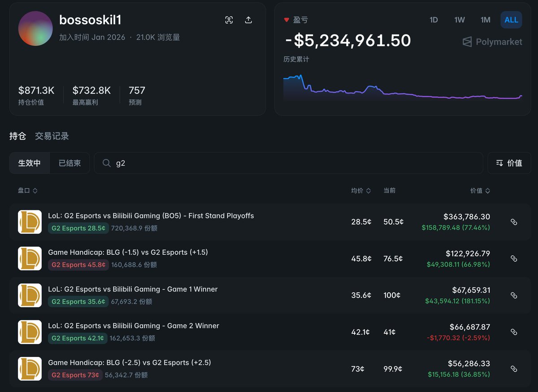Click the G2 Esports 28.5¢ badge
This screenshot has width=538, height=392.
78,228
